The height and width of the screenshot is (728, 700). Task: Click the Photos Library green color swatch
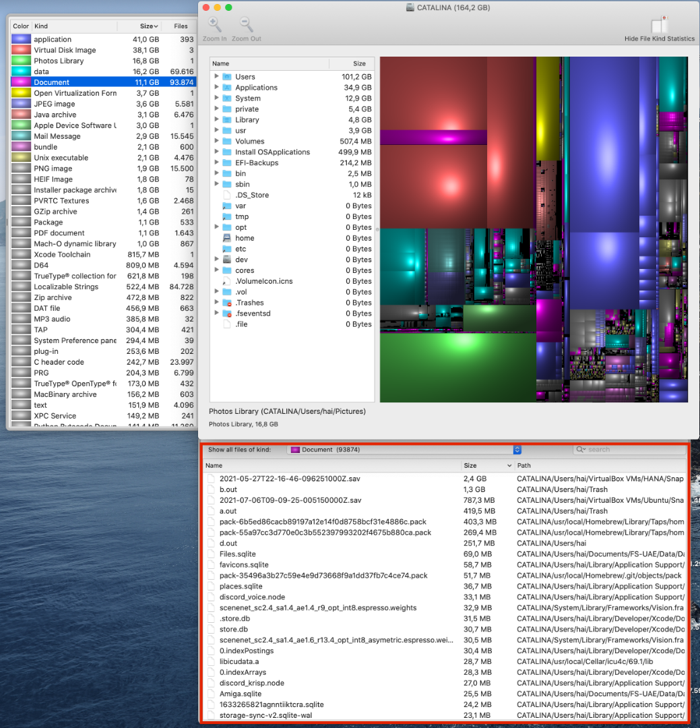[x=21, y=61]
